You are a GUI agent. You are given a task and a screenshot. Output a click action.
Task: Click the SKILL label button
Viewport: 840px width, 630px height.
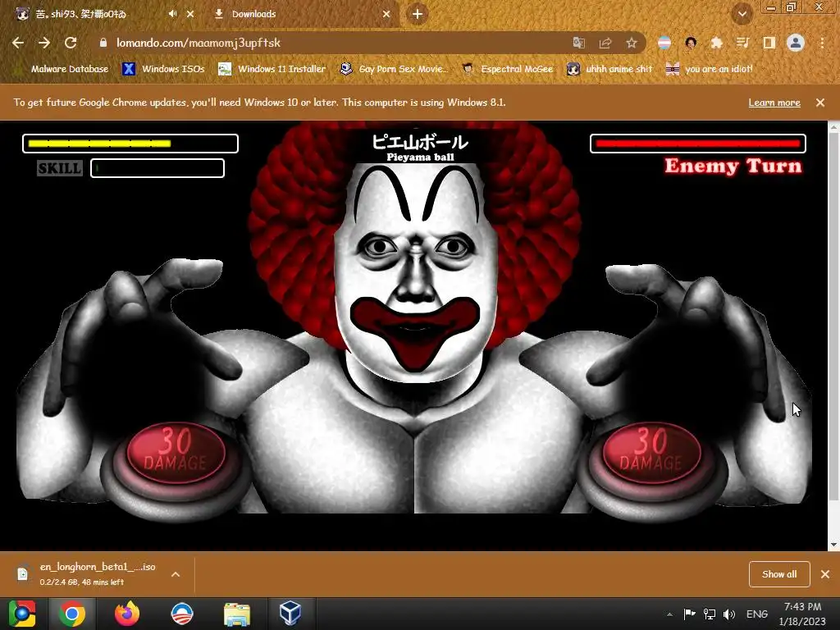click(x=60, y=168)
